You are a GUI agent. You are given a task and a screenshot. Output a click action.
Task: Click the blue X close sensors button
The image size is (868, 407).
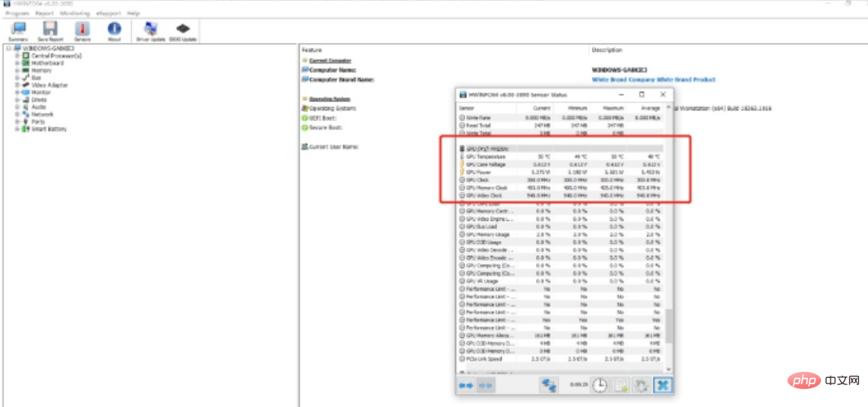[663, 385]
